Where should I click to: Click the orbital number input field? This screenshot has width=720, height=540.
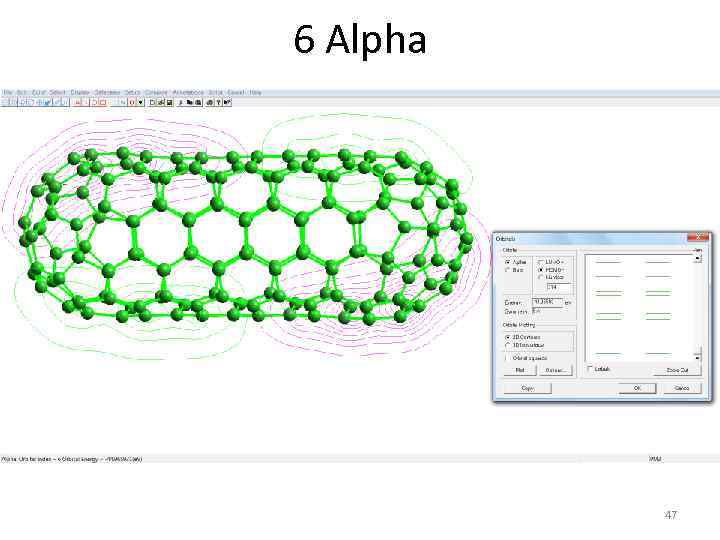559,287
